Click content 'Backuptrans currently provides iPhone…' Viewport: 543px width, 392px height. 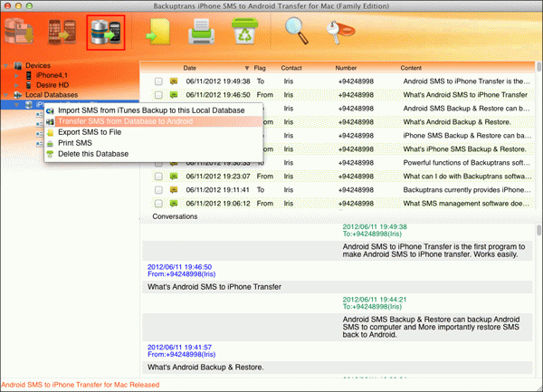[x=467, y=190]
